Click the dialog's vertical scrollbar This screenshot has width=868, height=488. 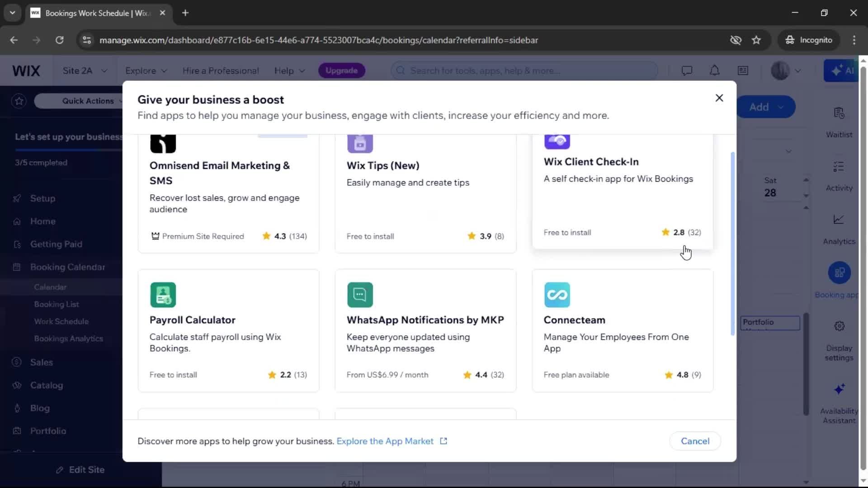click(x=732, y=244)
